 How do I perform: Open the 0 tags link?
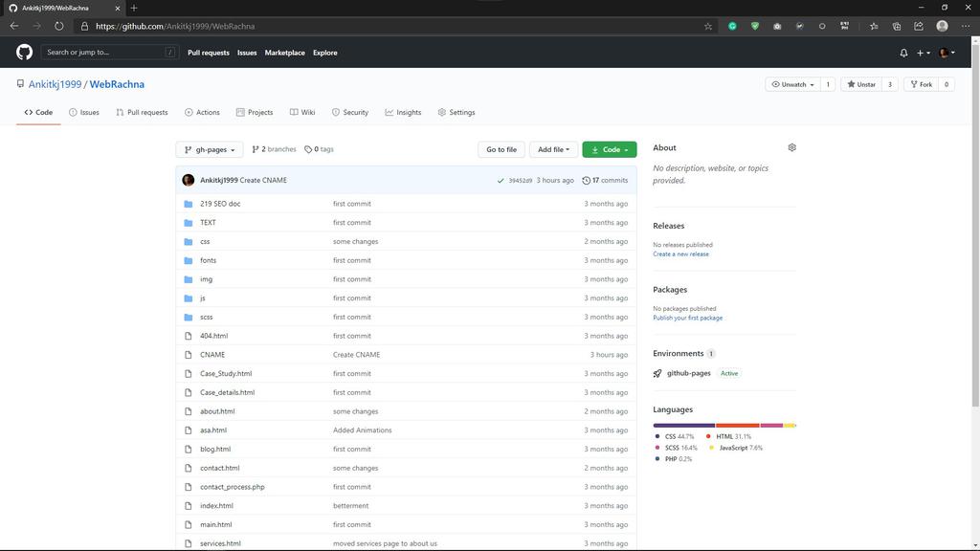[x=319, y=149]
